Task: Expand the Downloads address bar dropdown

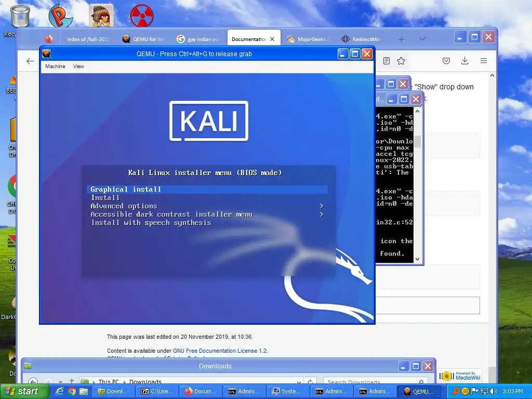Action: (x=299, y=382)
